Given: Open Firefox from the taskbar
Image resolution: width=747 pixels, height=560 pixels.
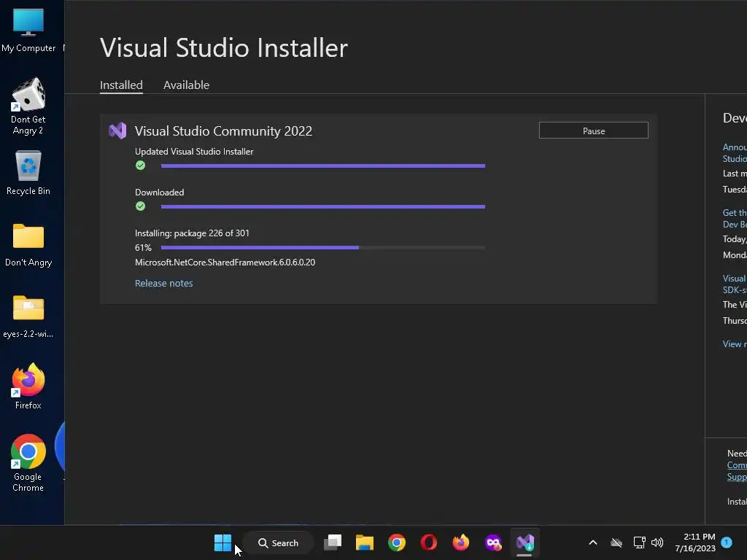Looking at the screenshot, I should click(x=461, y=542).
